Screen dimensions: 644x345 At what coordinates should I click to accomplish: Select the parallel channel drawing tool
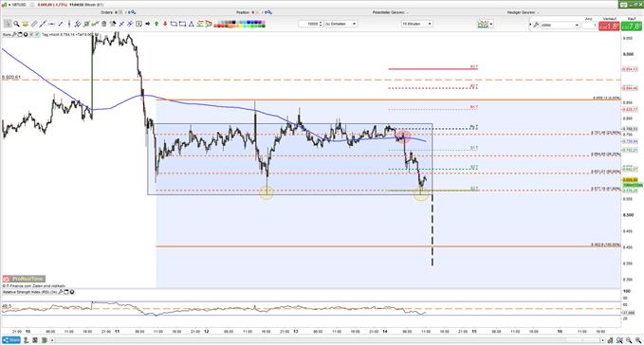pyautogui.click(x=78, y=24)
